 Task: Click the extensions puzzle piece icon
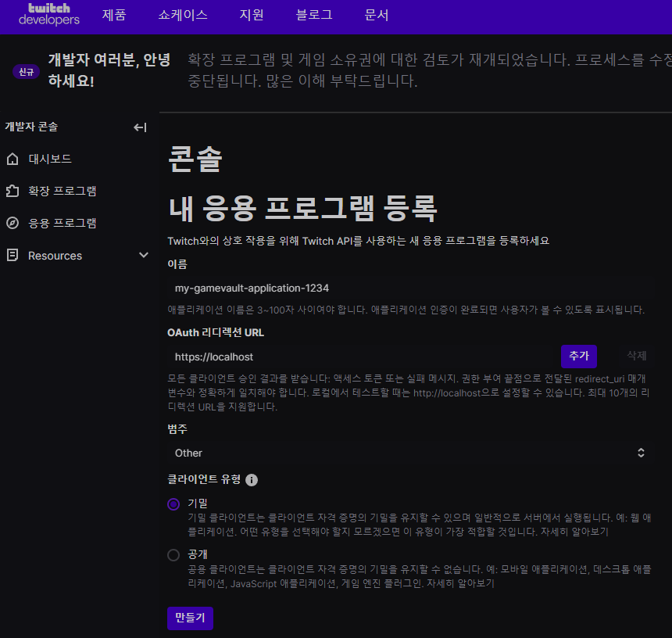point(12,191)
